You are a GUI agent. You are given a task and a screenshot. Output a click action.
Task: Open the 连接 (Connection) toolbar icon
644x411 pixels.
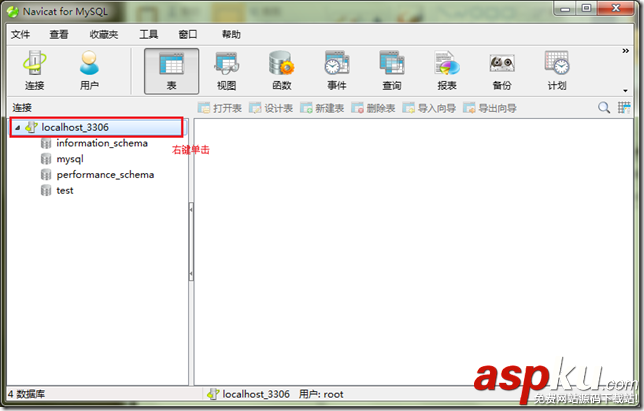pos(34,71)
